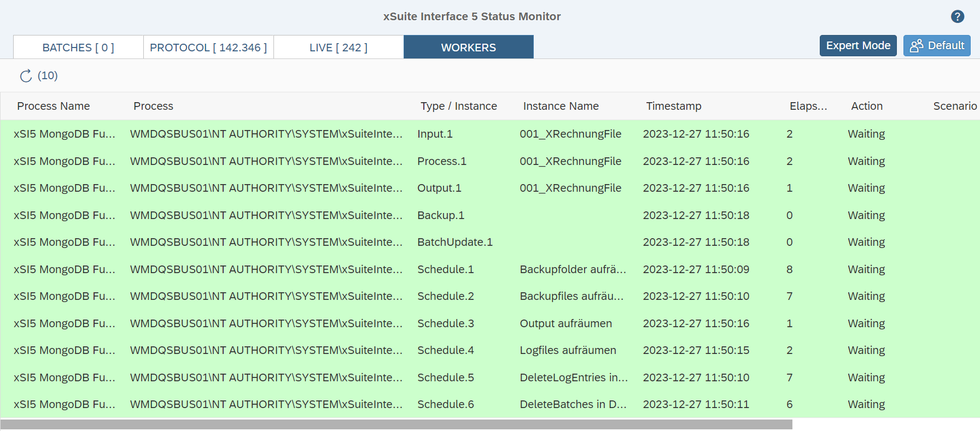Click the Type / Instance column header
Screen dimensions: 980x431
pos(459,106)
